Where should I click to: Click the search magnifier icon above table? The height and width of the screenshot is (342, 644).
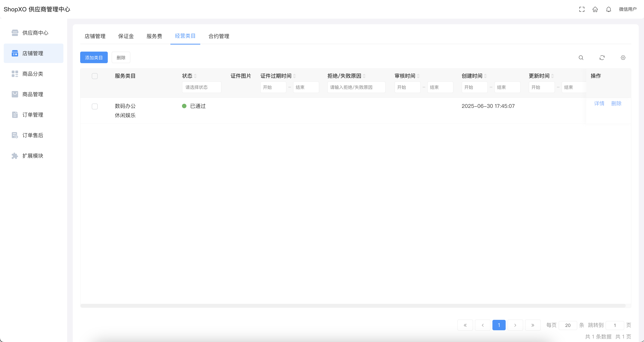pyautogui.click(x=581, y=58)
